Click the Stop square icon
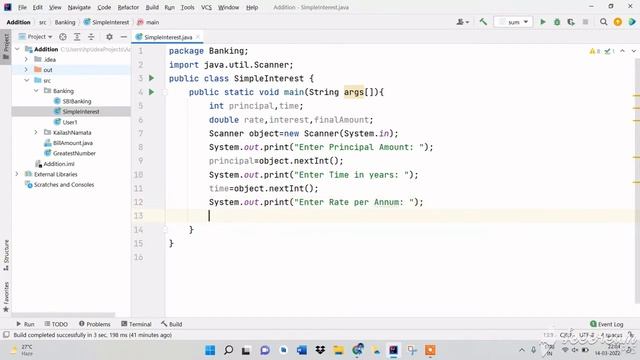Screen dimensions: 640x360 tap(585, 22)
